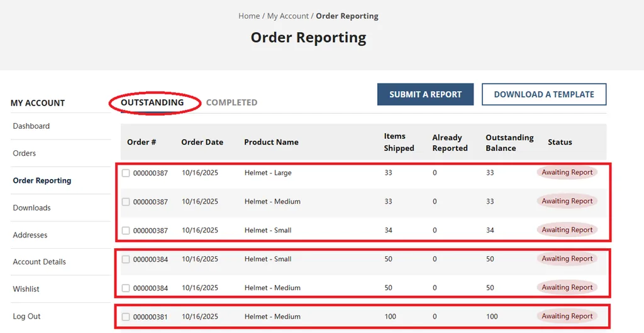This screenshot has height=333, width=644.
Task: Click the My Account sidebar heading
Action: pos(38,103)
